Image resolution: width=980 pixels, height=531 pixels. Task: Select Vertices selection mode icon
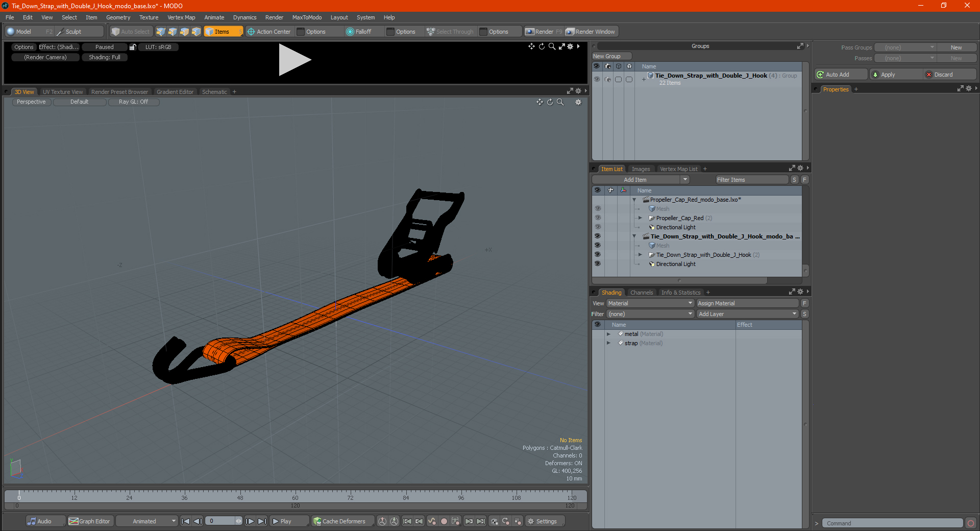[161, 32]
